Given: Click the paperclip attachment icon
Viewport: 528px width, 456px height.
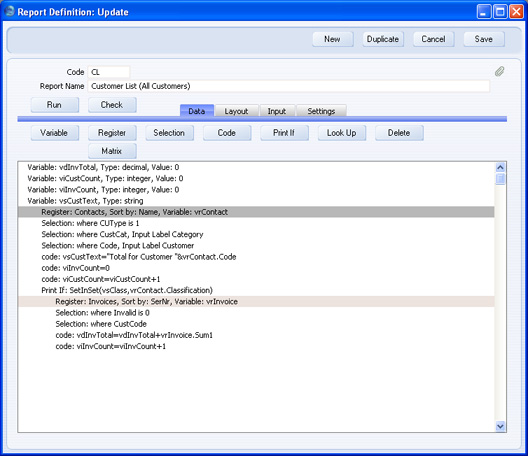Looking at the screenshot, I should point(500,71).
